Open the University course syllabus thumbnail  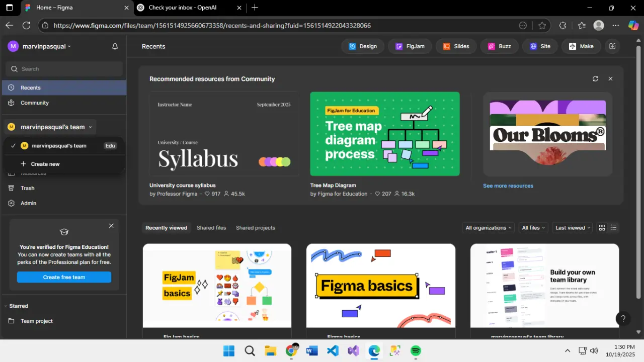coord(224,134)
